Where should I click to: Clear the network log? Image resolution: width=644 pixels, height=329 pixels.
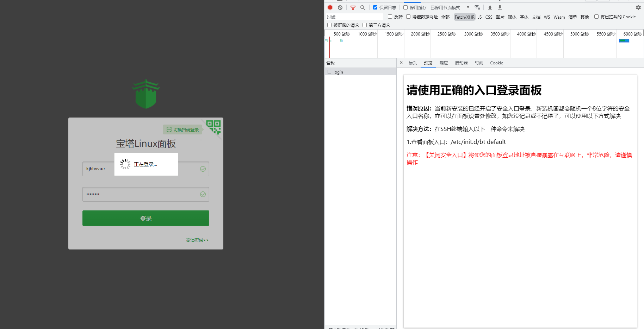click(340, 7)
